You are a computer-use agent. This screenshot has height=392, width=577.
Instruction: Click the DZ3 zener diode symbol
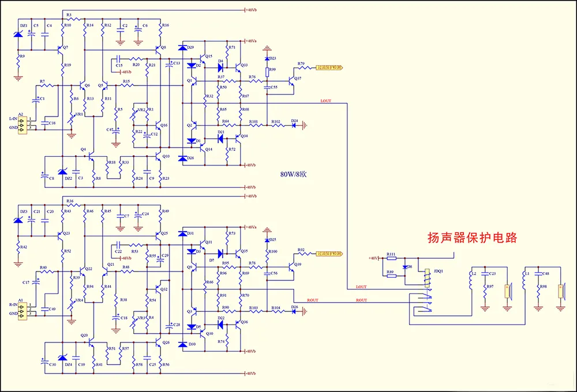point(18,220)
